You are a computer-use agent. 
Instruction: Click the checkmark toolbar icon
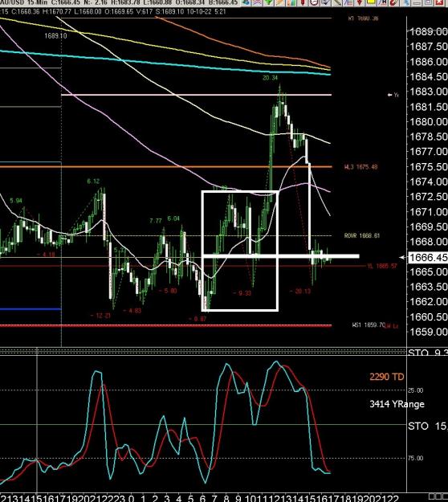(325, 2)
